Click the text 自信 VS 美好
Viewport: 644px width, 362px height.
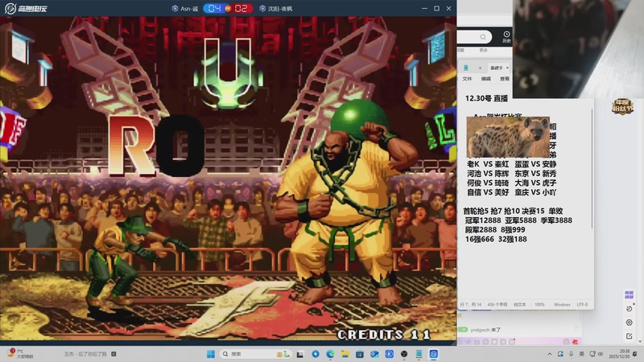click(488, 192)
